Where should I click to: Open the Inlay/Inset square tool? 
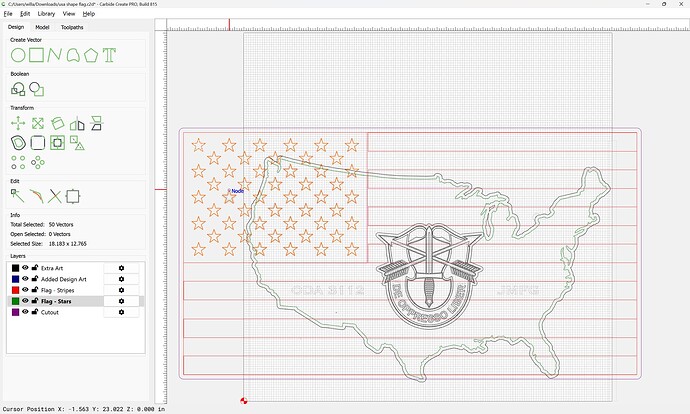tap(58, 143)
